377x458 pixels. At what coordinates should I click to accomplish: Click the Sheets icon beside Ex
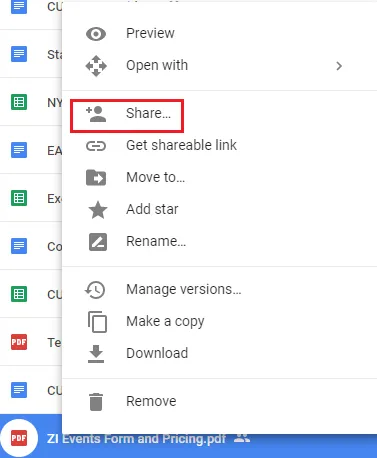coord(19,198)
